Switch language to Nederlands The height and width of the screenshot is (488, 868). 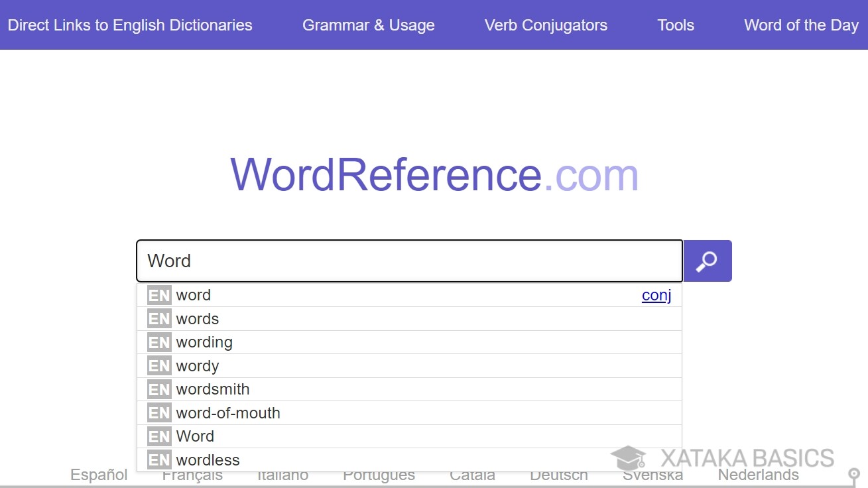point(758,475)
